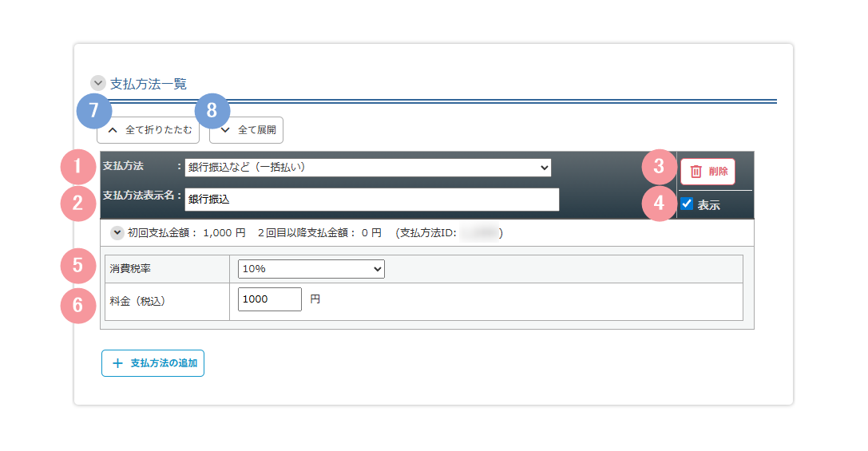
Task: Click the number 6 badge beside 料金
Action: pyautogui.click(x=77, y=305)
